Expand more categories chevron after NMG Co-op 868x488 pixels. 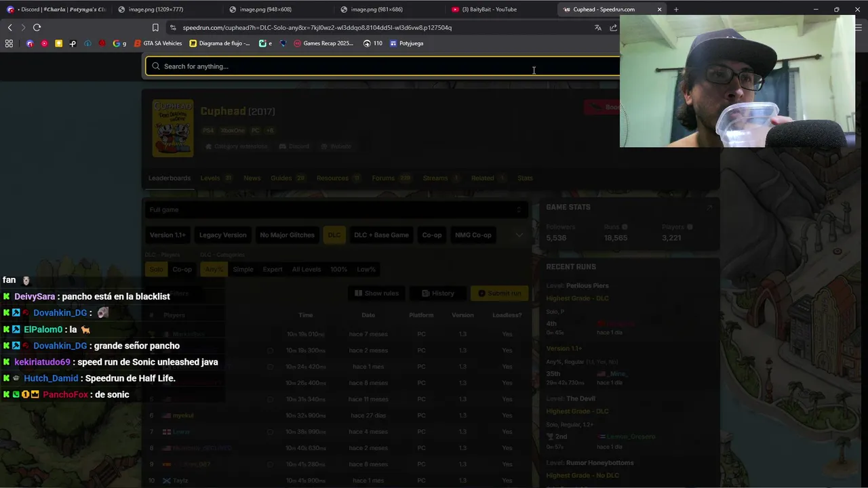click(519, 235)
